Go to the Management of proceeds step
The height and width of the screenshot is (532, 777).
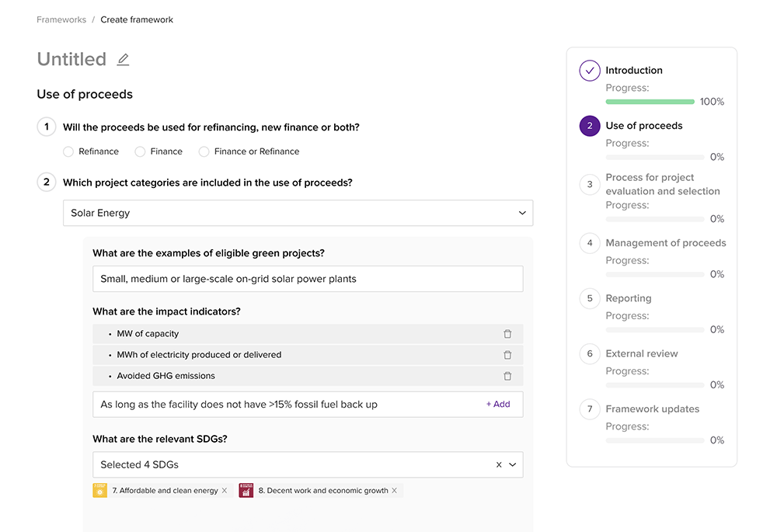[665, 243]
